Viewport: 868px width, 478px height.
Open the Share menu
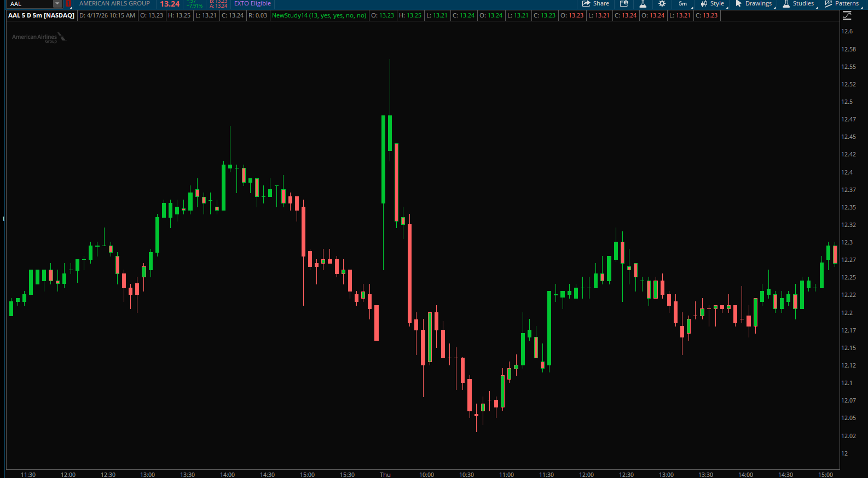pyautogui.click(x=595, y=4)
